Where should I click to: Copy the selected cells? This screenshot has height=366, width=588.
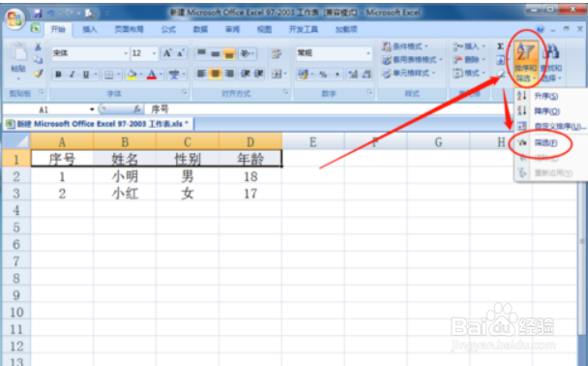pos(38,60)
